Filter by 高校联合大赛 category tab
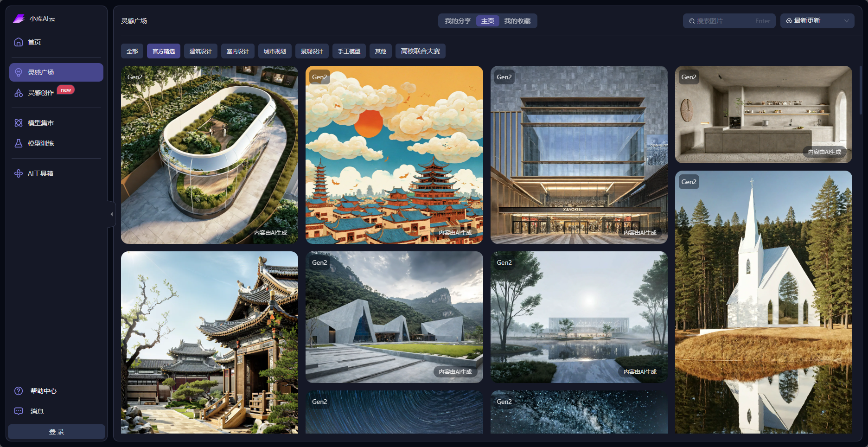The width and height of the screenshot is (868, 447). 420,51
